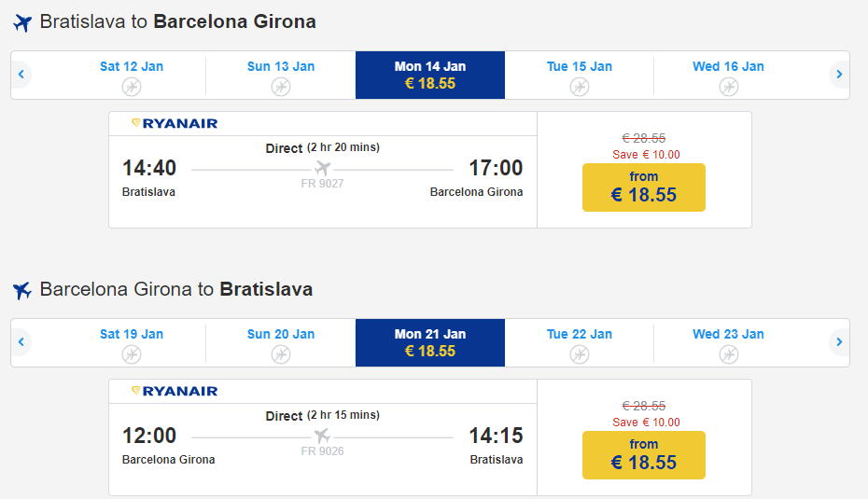Screen dimensions: 868x499
Task: Click the airplane icon beside the Bratislava to Barcelona heading
Action: pos(22,22)
